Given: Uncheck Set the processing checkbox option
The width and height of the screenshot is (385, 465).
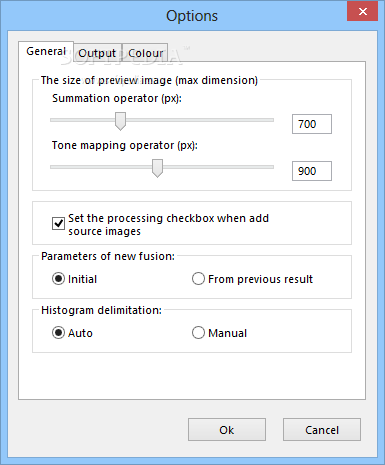Looking at the screenshot, I should 58,223.
